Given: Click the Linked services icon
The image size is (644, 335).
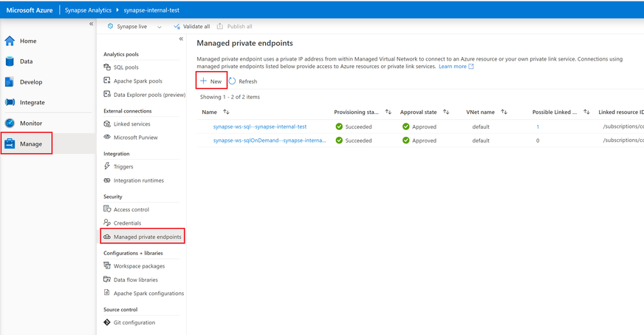Looking at the screenshot, I should tap(107, 123).
